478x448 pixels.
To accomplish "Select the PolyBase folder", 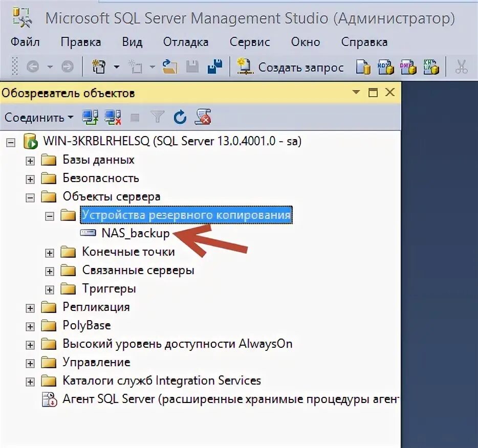I will 86,325.
